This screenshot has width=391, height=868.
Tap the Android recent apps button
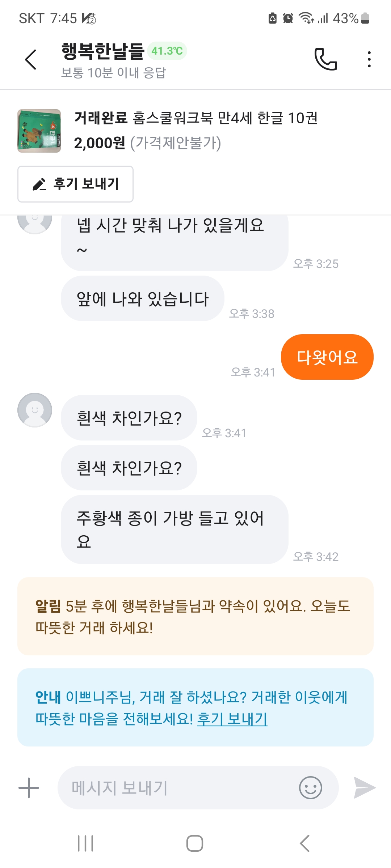[86, 843]
